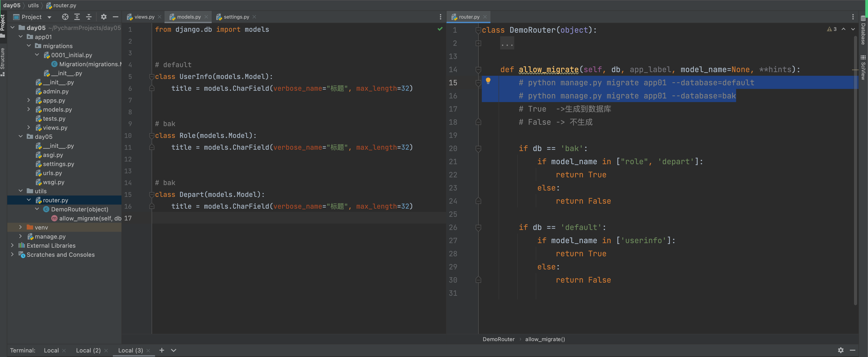Open Project panel settings gear

click(x=103, y=17)
